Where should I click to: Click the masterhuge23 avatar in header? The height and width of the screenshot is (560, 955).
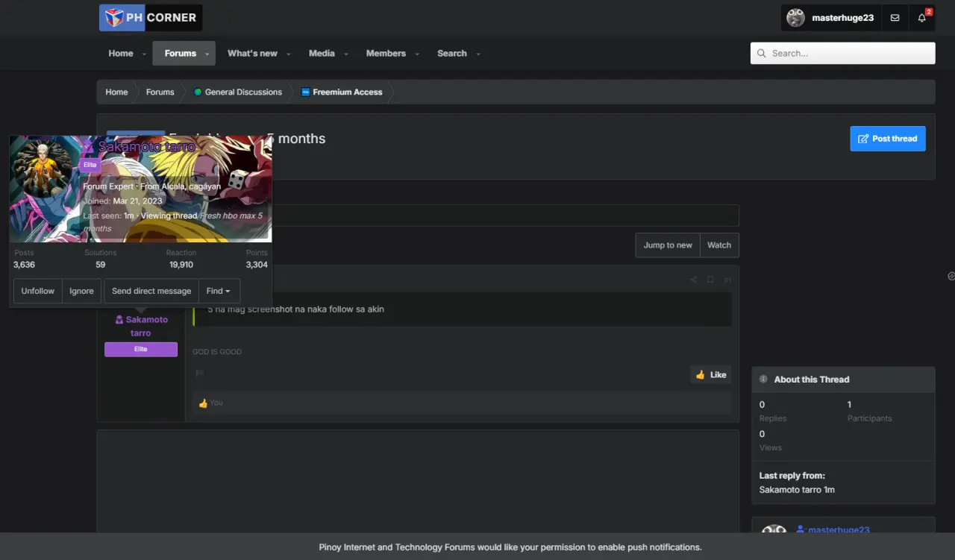[x=795, y=18]
